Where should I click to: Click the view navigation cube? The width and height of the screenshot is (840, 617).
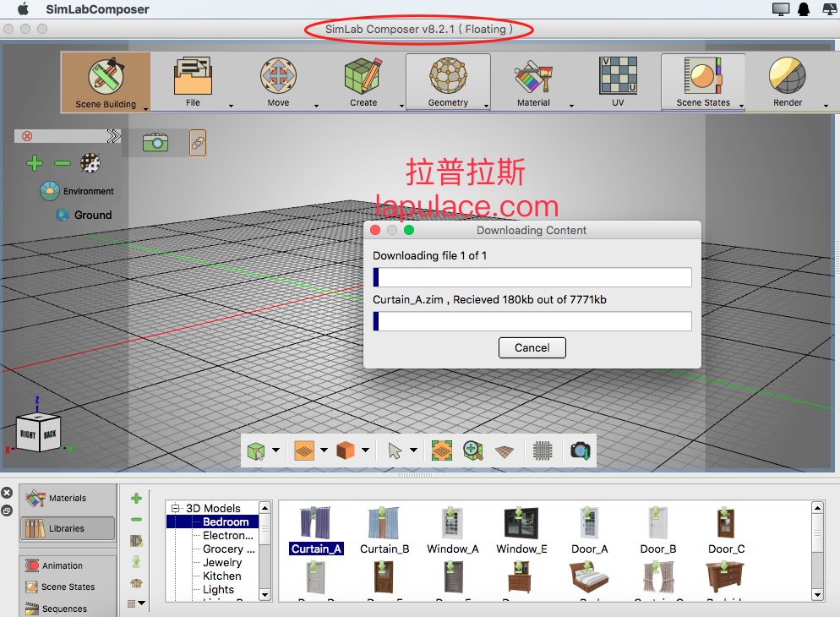pos(39,432)
